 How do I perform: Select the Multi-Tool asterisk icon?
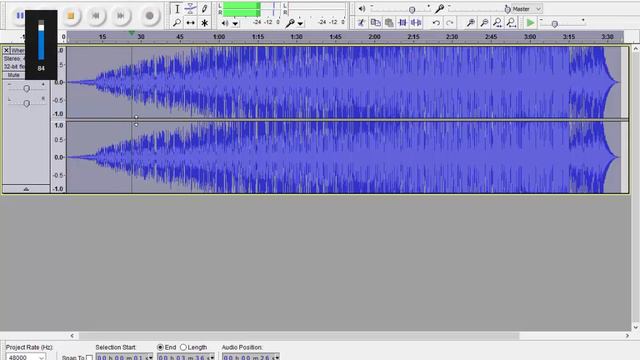pos(204,23)
